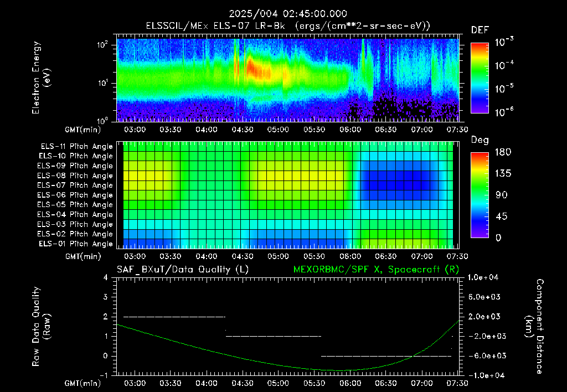The height and width of the screenshot is (392, 567).
Task: Click the GMT(min) label under the spectrogram
Action: (83, 130)
